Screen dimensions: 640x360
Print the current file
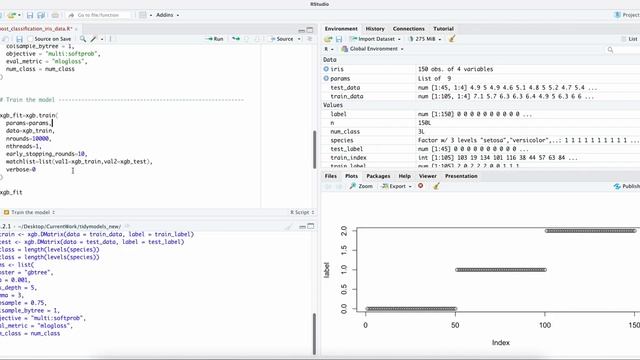55,15
